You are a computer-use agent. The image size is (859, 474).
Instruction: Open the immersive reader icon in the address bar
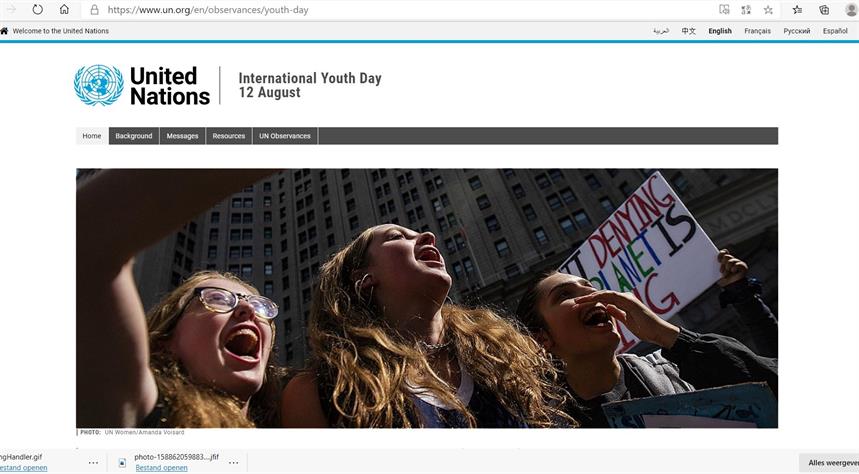point(724,9)
